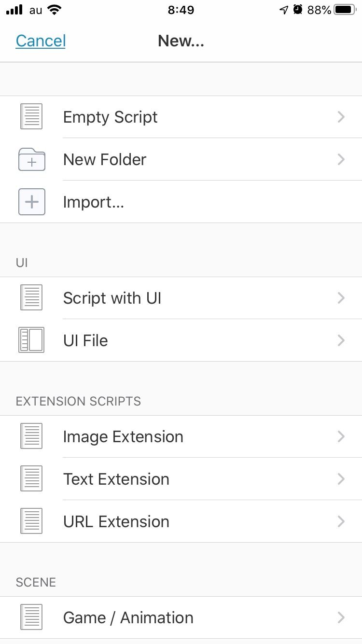Select the Text Extension option
This screenshot has width=362, height=644.
[116, 479]
